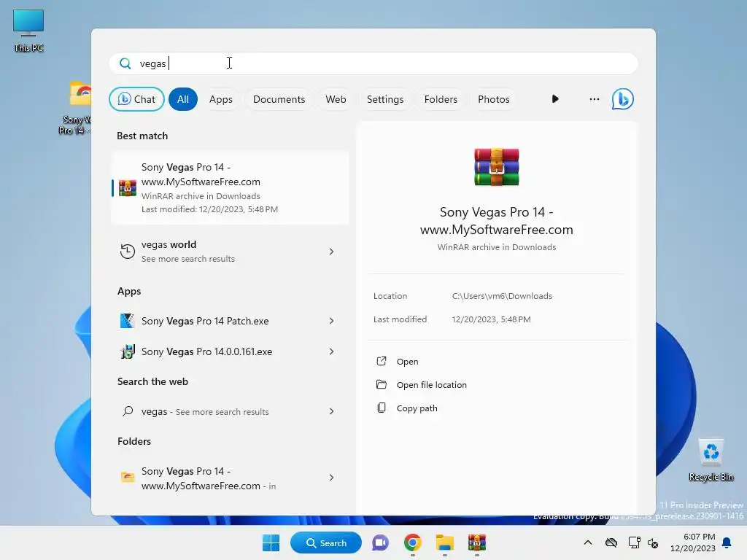This screenshot has height=560, width=747.
Task: Switch to the Documents filter tab
Action: [x=279, y=99]
